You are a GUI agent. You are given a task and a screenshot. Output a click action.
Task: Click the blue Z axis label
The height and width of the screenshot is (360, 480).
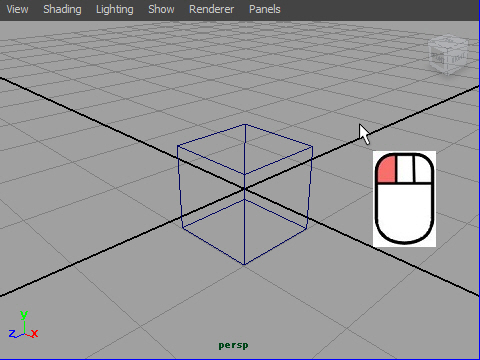tap(12, 333)
